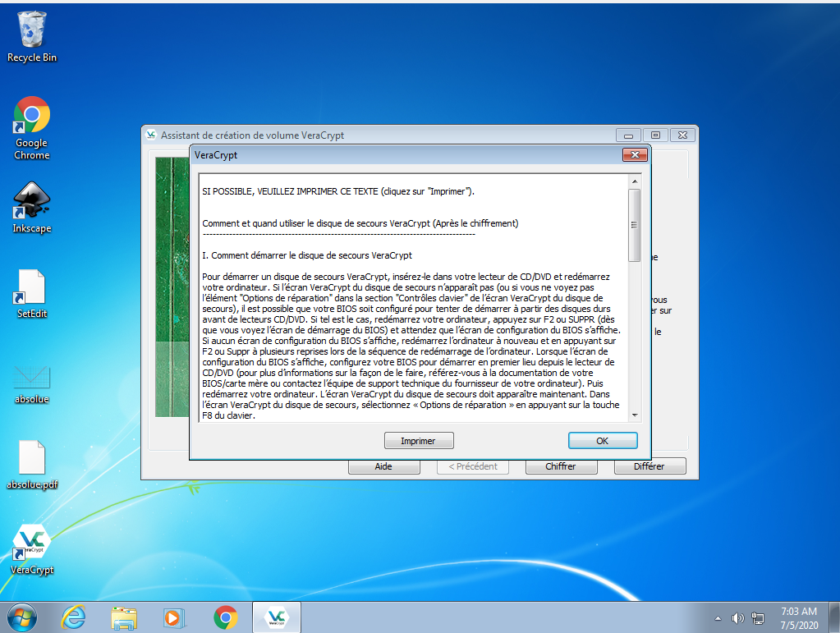Launch Windows Media Player from taskbar
840x633 pixels.
coord(174,617)
